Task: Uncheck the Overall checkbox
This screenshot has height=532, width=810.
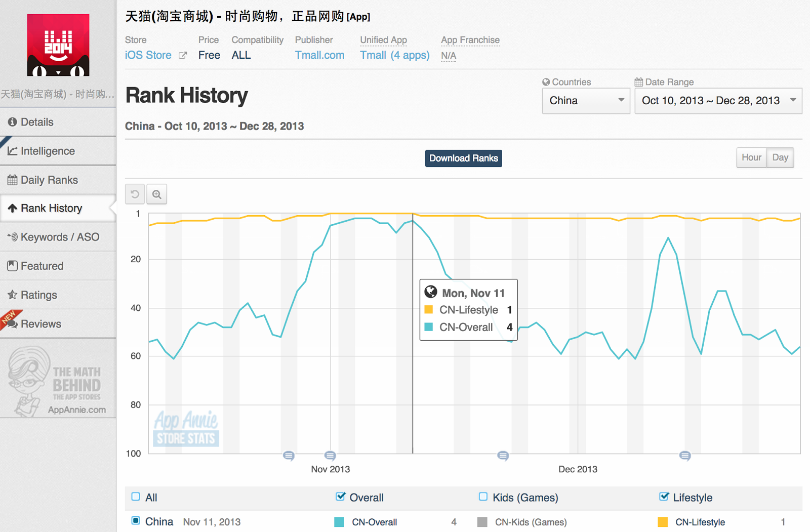Action: (340, 497)
